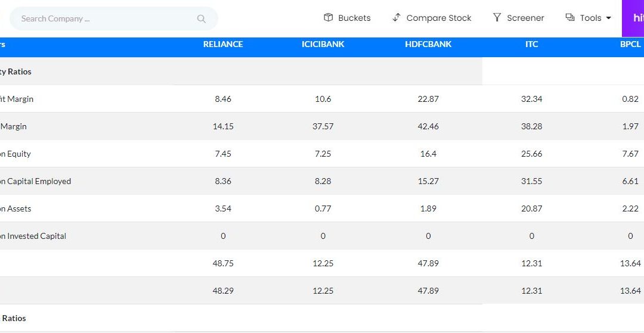Screen dimensions: 644x333
Task: Click ITC's 32.34 profit margin value
Action: (531, 99)
